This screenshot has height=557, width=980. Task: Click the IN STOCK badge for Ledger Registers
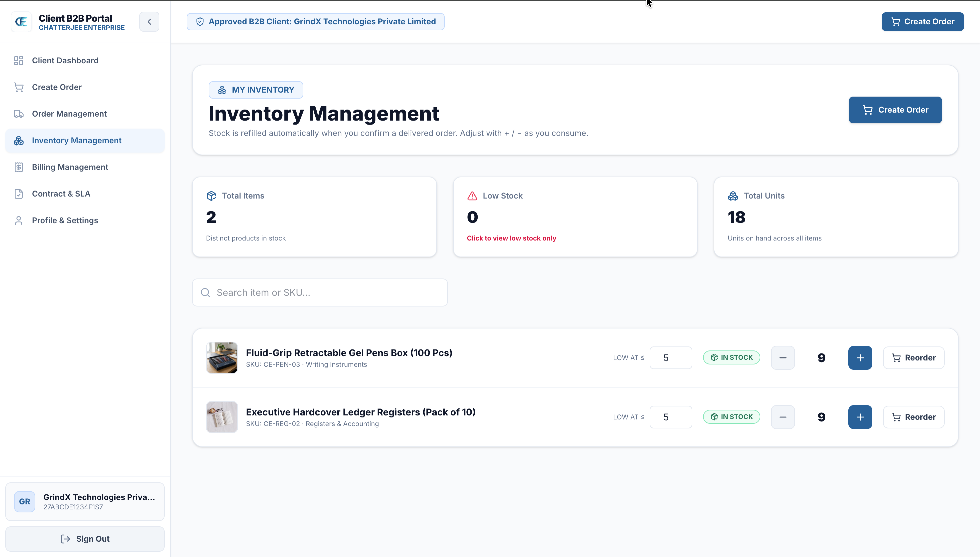coord(732,417)
